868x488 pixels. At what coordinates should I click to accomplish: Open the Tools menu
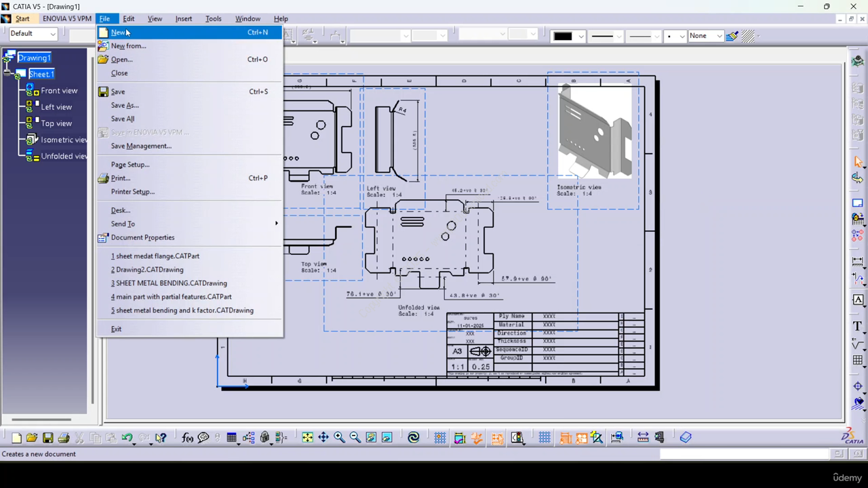point(213,19)
